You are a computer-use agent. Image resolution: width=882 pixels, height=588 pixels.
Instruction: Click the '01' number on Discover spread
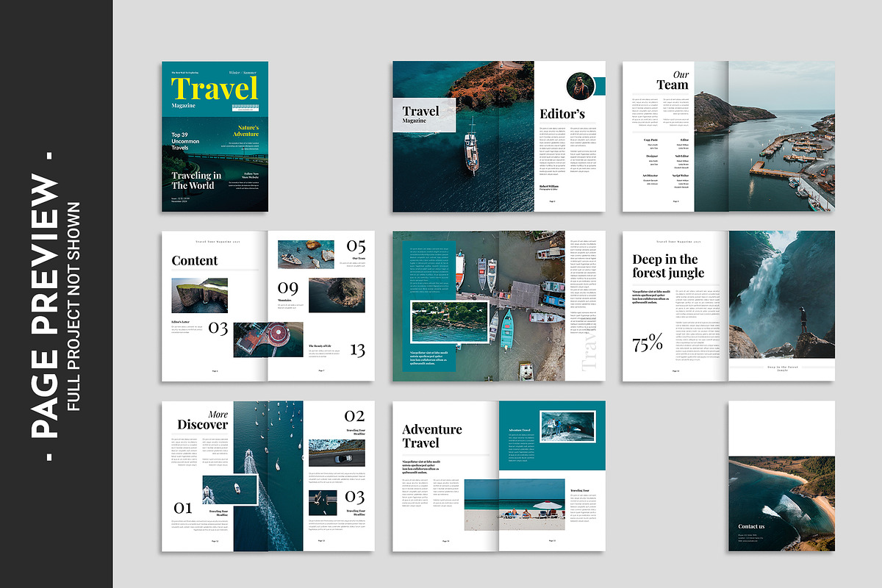coord(183,507)
